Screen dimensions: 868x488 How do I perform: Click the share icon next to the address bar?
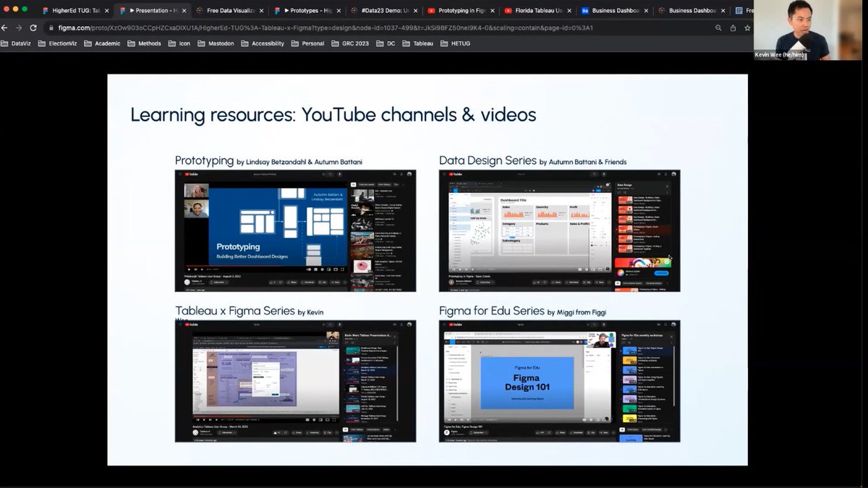click(733, 29)
